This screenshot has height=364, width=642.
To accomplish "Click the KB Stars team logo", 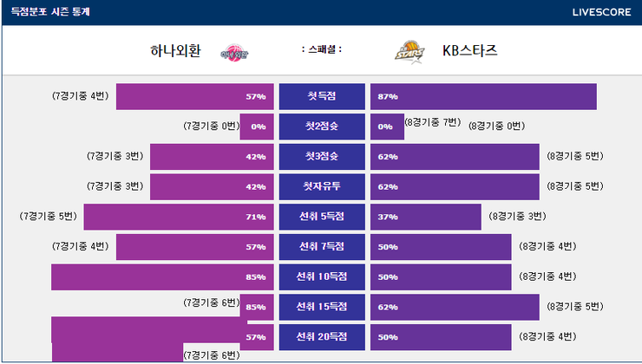I will pos(408,52).
